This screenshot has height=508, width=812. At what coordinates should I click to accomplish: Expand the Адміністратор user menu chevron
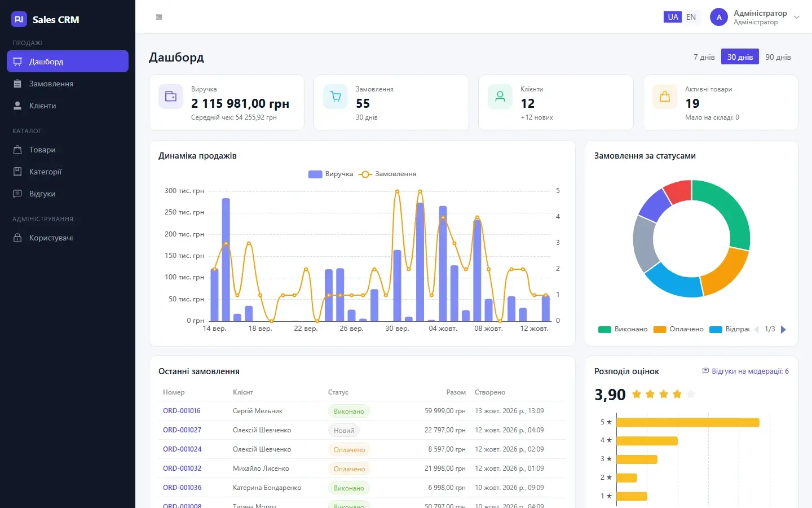point(797,17)
